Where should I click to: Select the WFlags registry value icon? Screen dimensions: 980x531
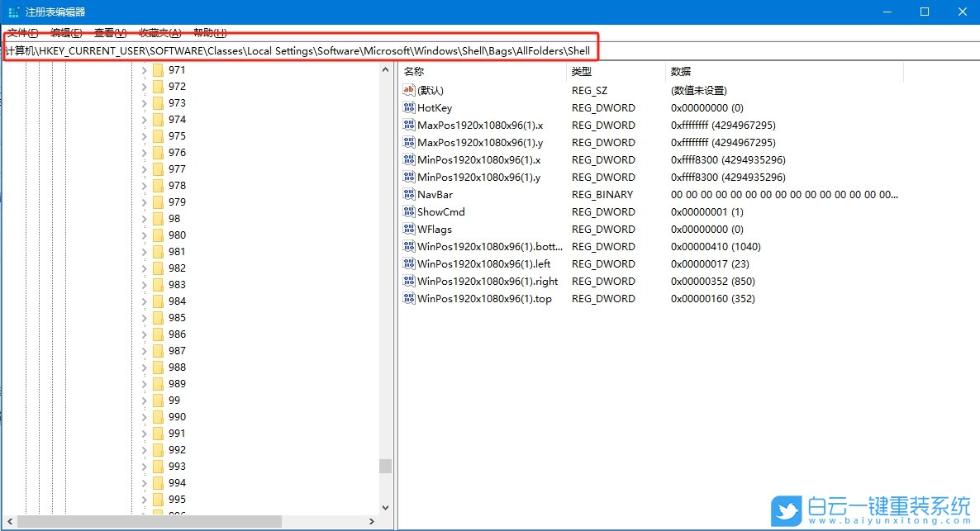409,229
